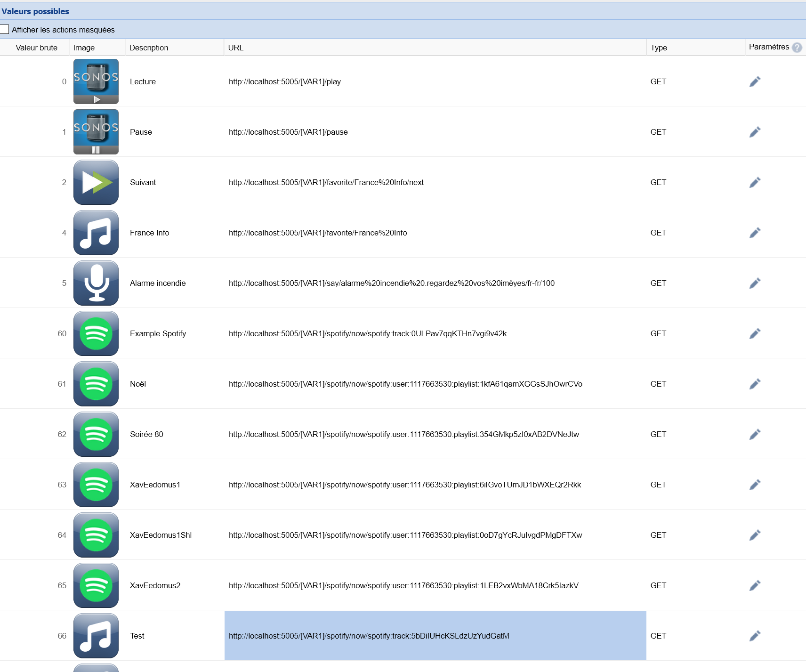Edit parameters of the Example Spotify row
This screenshot has height=672, width=806.
click(x=755, y=333)
